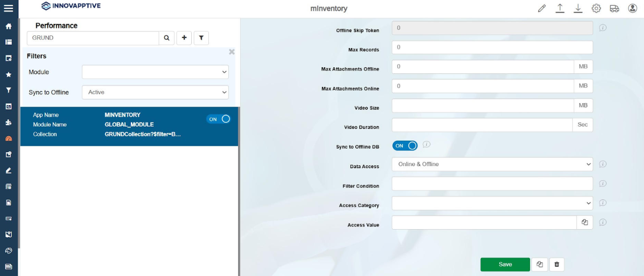Viewport: 644px width, 276px height.
Task: Click the truck transport icon
Action: (614, 8)
